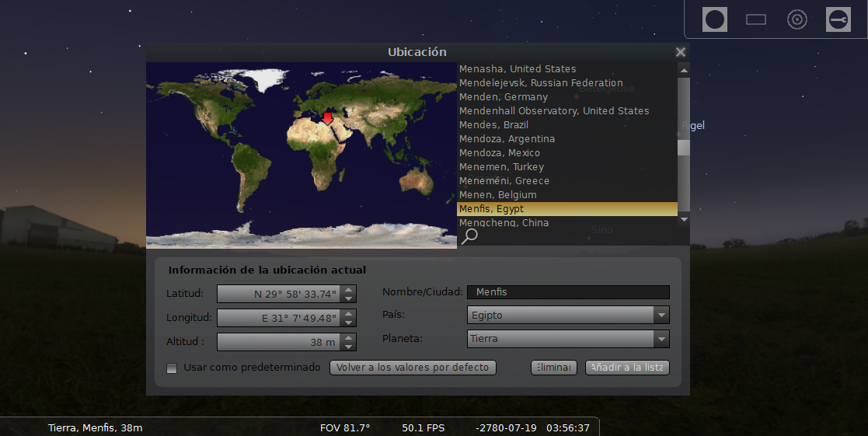This screenshot has width=868, height=436.
Task: Open Oculars configuration wrench icon
Action: 838,19
